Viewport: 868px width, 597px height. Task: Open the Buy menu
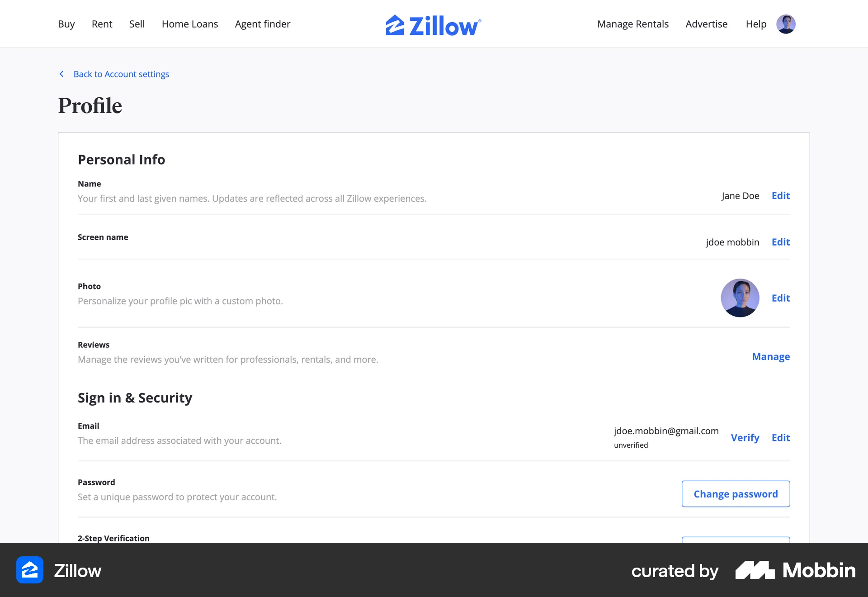(66, 24)
